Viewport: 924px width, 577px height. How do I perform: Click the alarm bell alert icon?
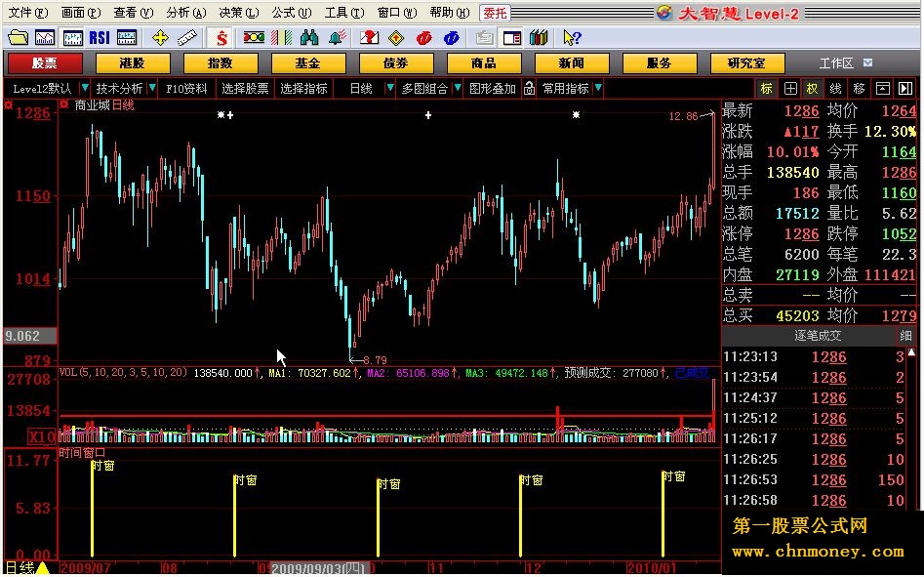(x=338, y=38)
